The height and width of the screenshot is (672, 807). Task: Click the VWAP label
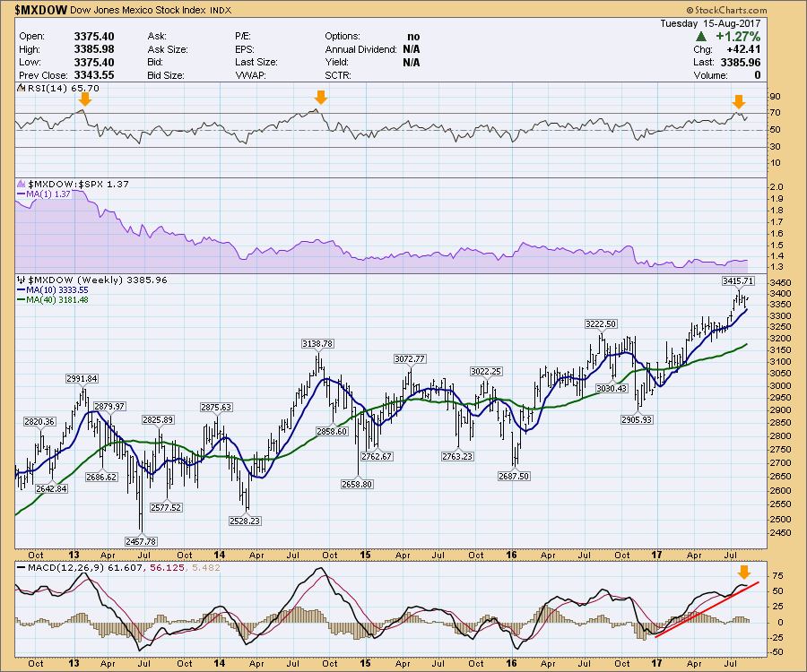[249, 75]
